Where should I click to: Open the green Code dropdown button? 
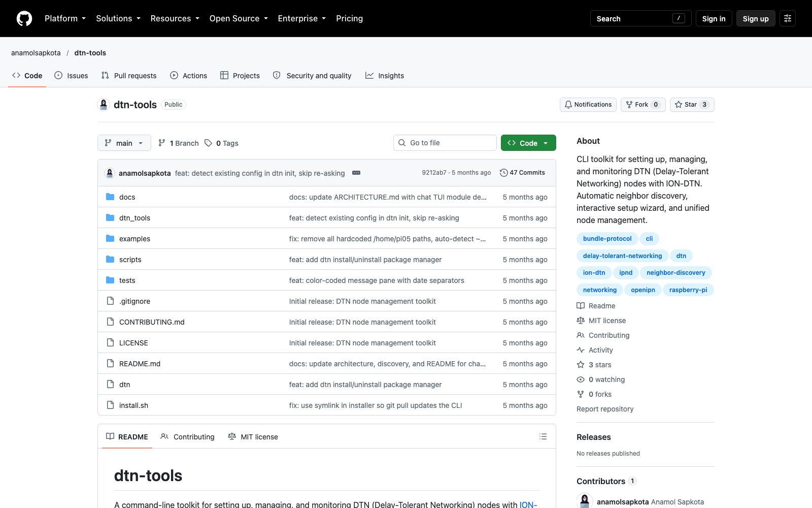click(528, 143)
